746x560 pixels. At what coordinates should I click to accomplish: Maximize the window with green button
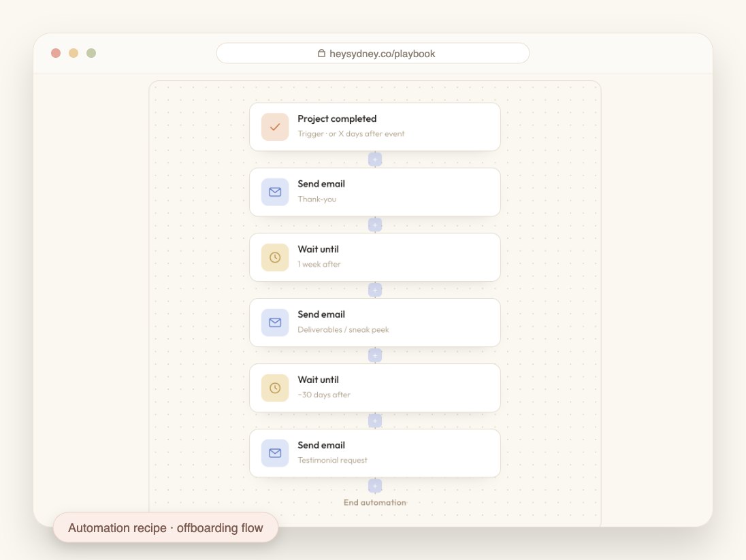pyautogui.click(x=91, y=53)
